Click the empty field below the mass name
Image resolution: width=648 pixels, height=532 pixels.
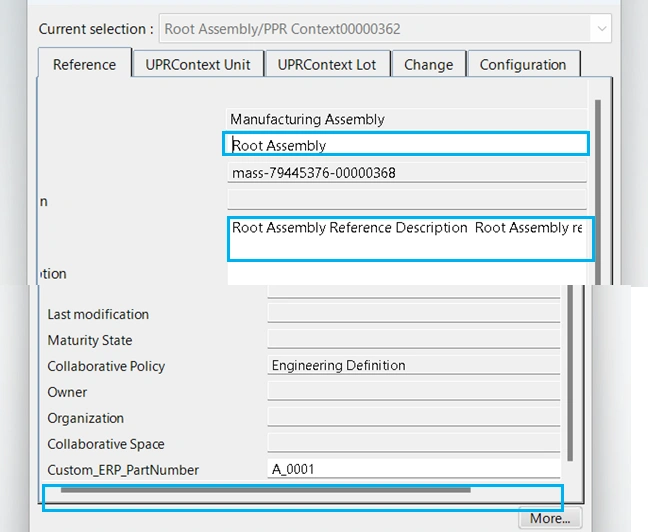(406, 200)
